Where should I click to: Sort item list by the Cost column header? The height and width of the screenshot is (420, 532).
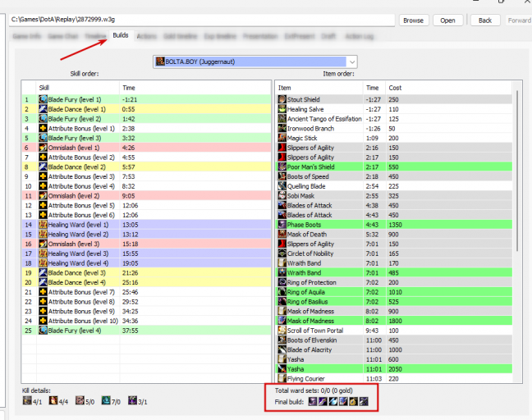point(448,88)
